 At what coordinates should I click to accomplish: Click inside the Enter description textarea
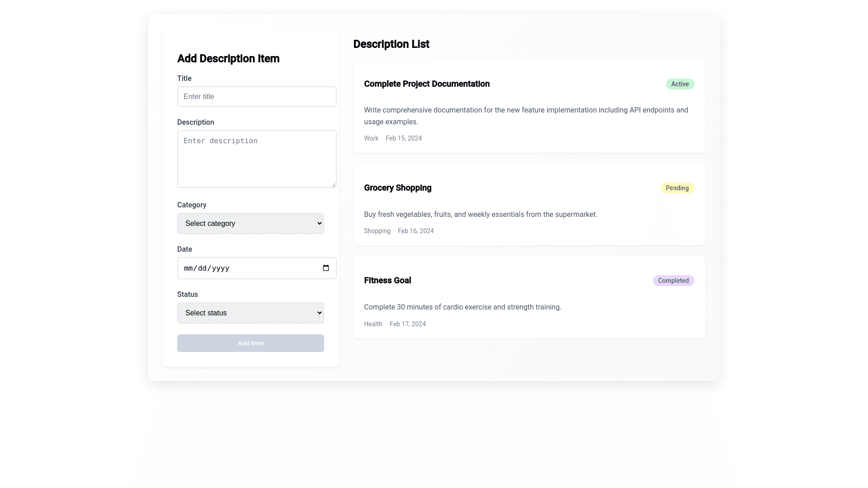256,159
